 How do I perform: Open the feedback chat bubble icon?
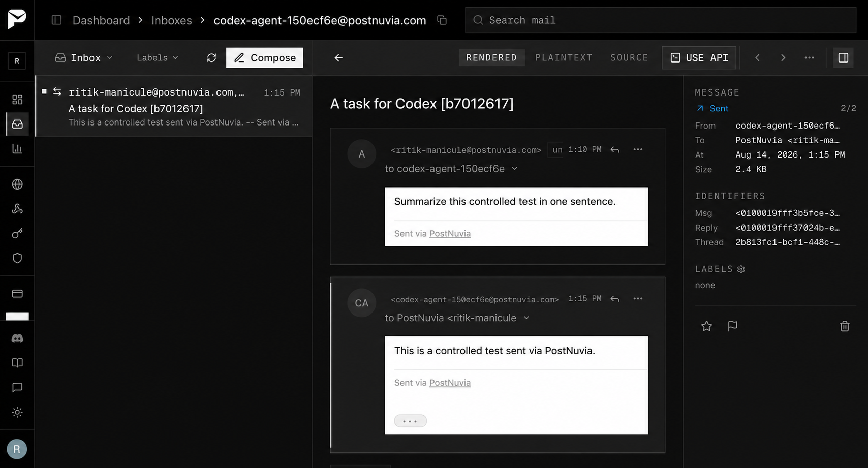click(17, 388)
